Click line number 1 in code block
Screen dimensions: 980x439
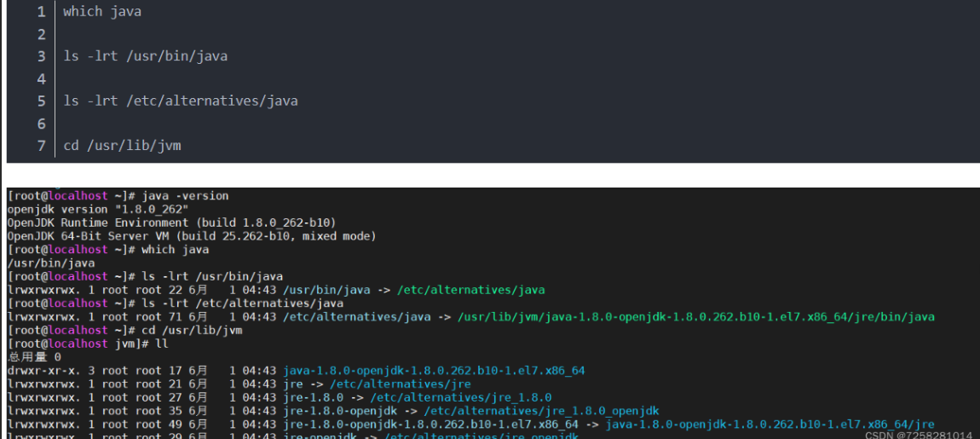tap(41, 12)
